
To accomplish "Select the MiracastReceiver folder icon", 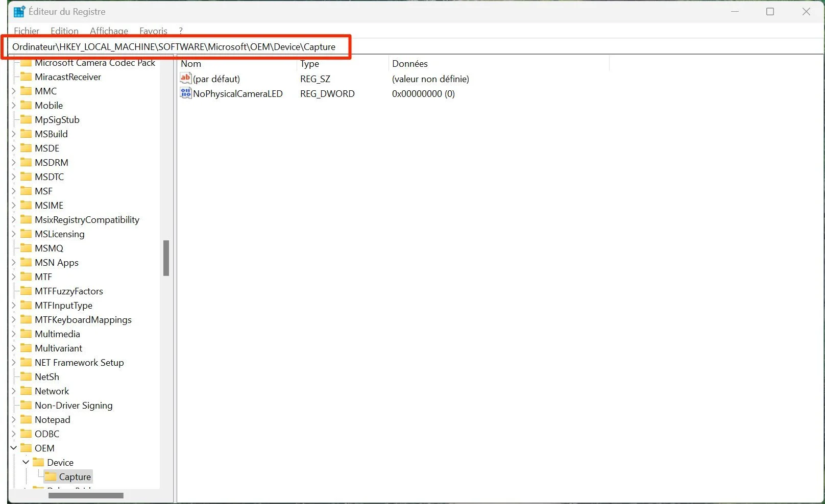I will tap(26, 77).
